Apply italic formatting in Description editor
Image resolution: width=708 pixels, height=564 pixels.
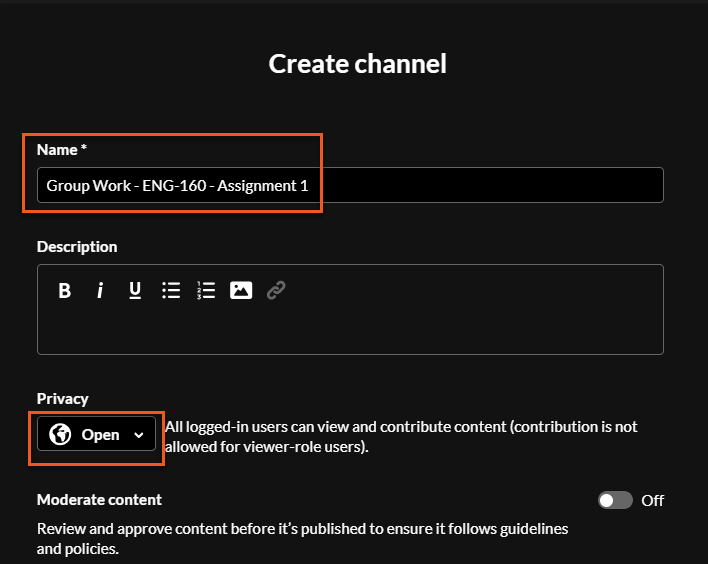100,291
